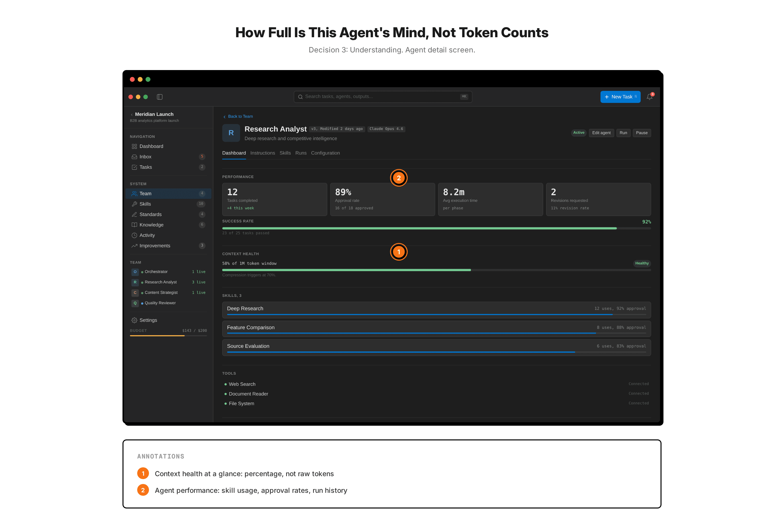Click the Settings gear icon
The image size is (784, 532).
pyautogui.click(x=134, y=320)
